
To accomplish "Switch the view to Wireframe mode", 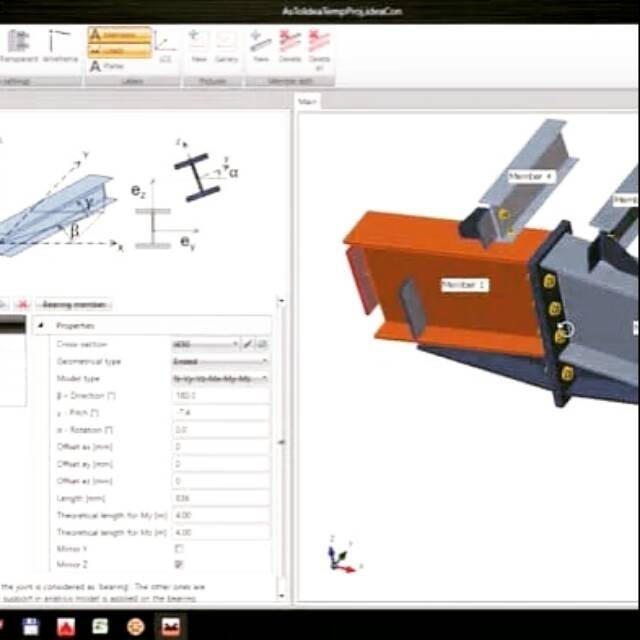I will (x=60, y=46).
